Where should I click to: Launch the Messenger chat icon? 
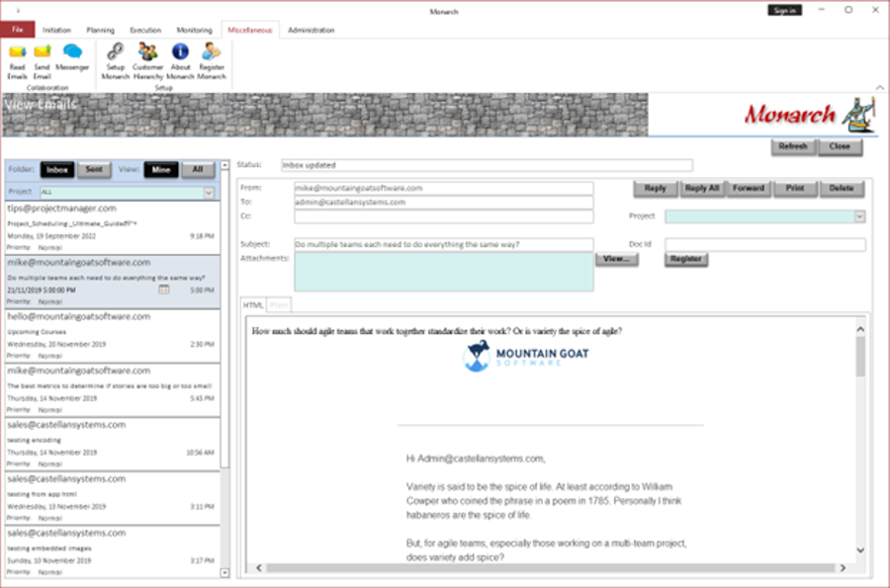click(72, 57)
